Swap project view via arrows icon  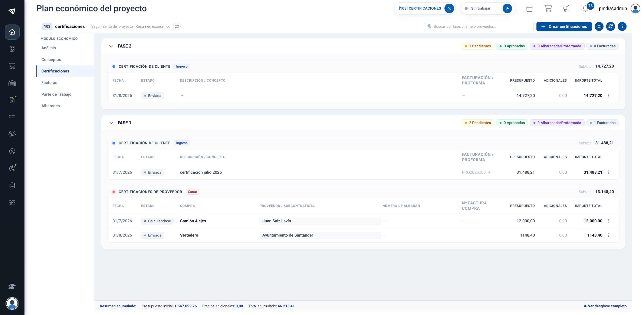(x=177, y=26)
